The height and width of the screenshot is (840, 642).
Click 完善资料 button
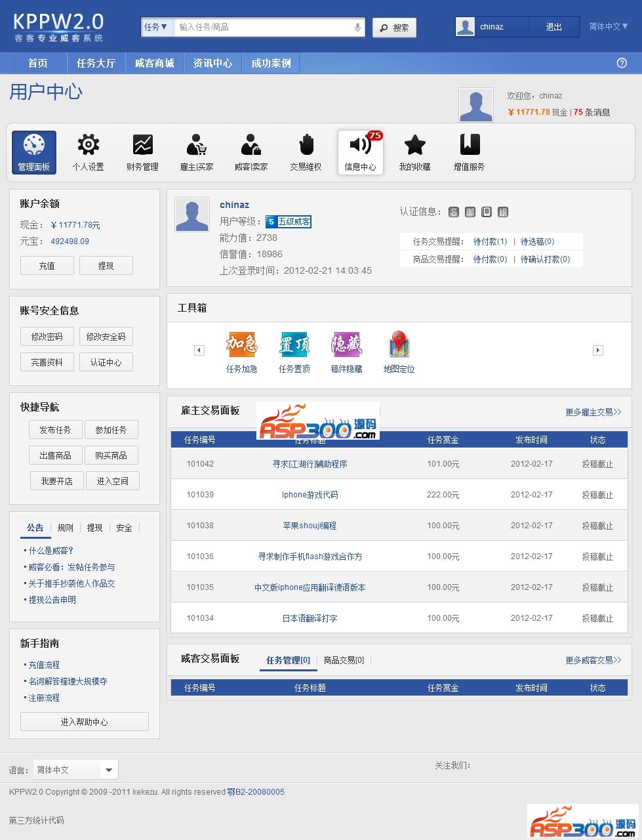(x=47, y=362)
